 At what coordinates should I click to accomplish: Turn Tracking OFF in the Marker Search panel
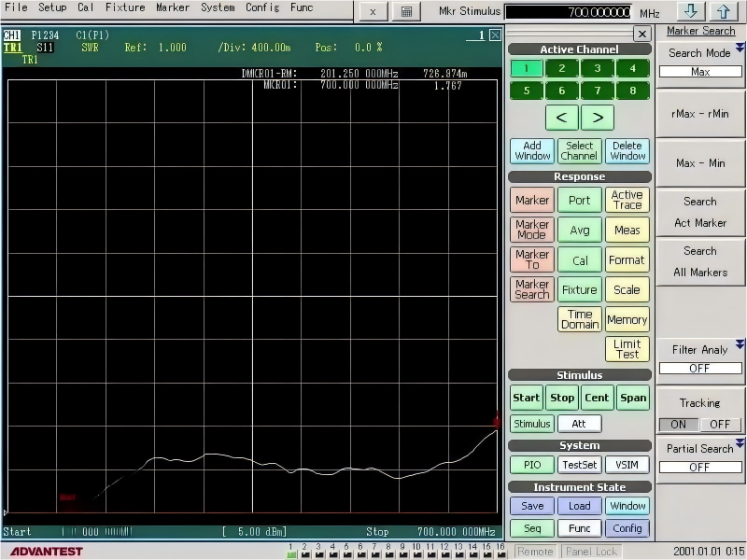[720, 424]
